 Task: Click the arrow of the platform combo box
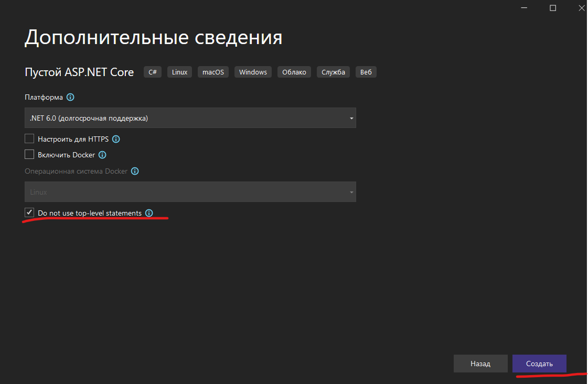click(x=351, y=119)
